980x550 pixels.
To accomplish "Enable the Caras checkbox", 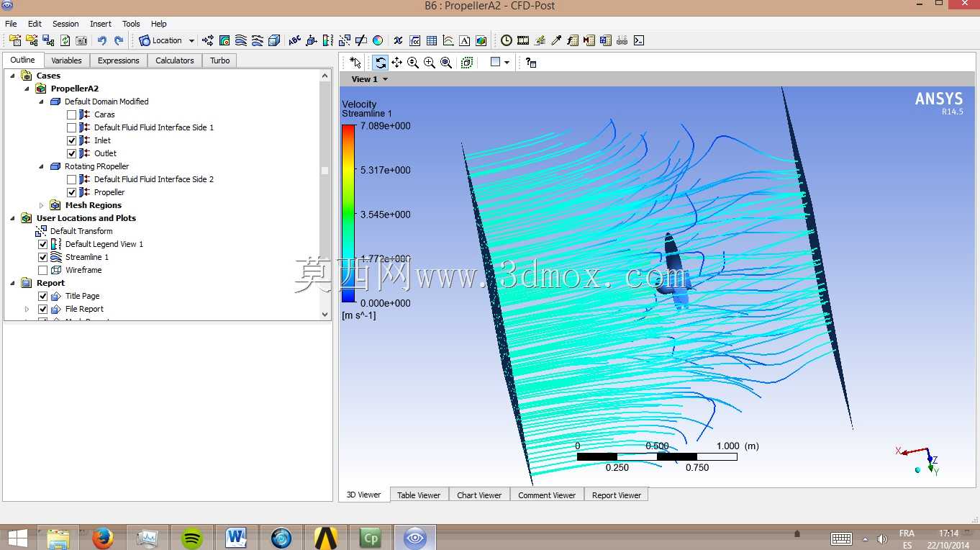I will click(x=71, y=114).
